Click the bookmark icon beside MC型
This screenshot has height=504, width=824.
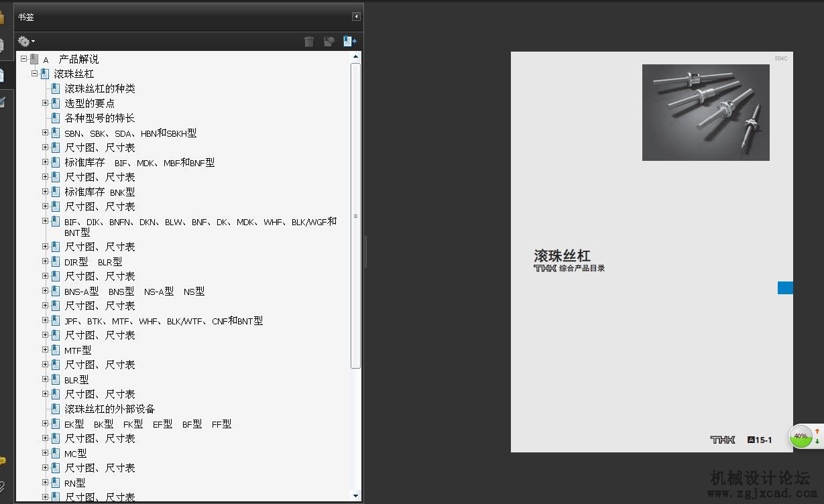pyautogui.click(x=56, y=453)
